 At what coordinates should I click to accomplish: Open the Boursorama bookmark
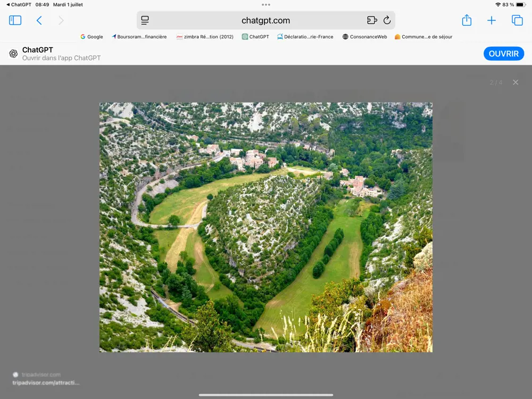139,37
